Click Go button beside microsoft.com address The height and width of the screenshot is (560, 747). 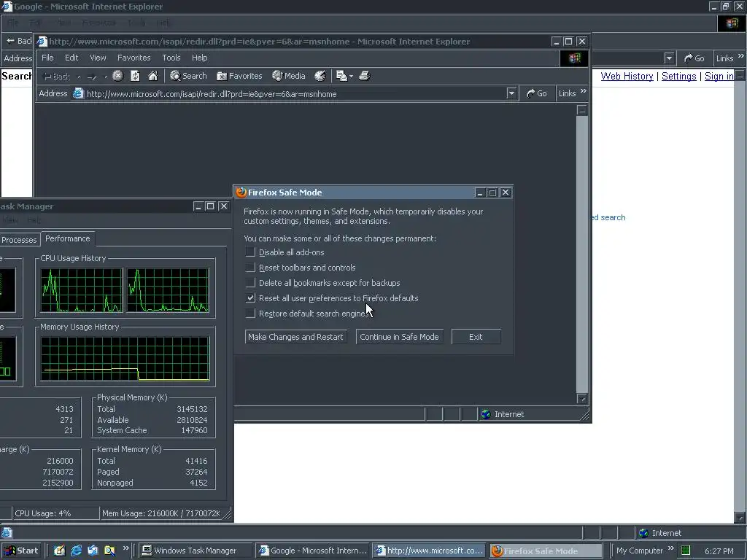(537, 93)
